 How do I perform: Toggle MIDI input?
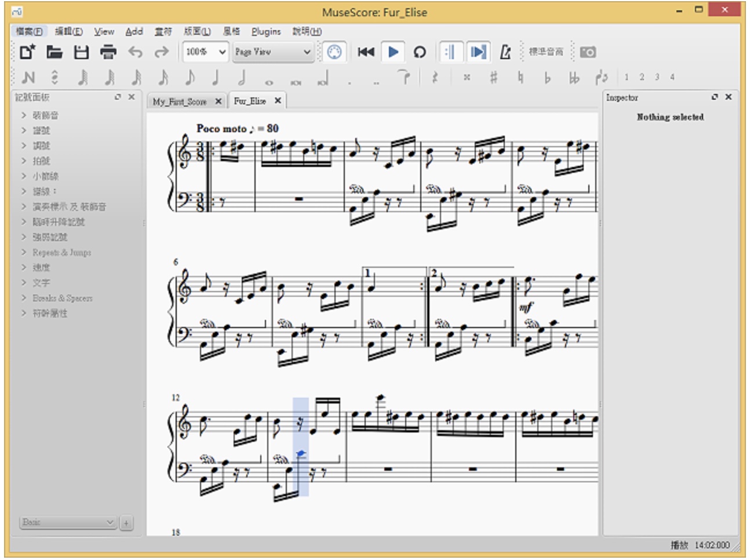pyautogui.click(x=334, y=52)
